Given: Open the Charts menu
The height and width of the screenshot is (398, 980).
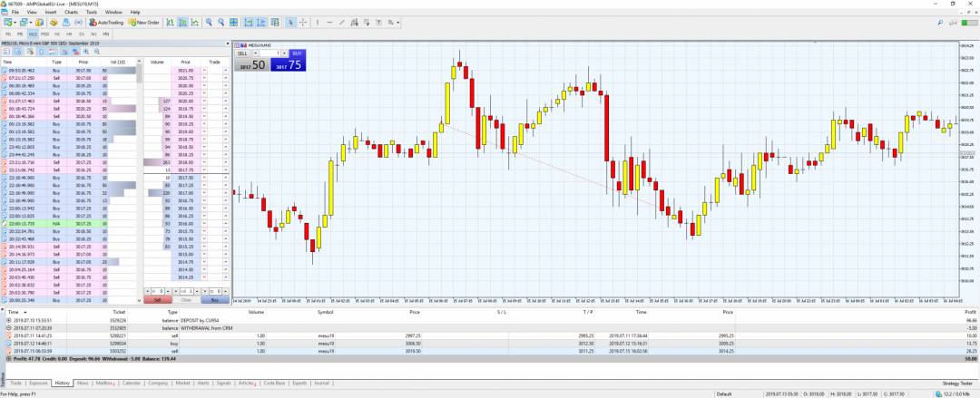Looking at the screenshot, I should coord(70,12).
